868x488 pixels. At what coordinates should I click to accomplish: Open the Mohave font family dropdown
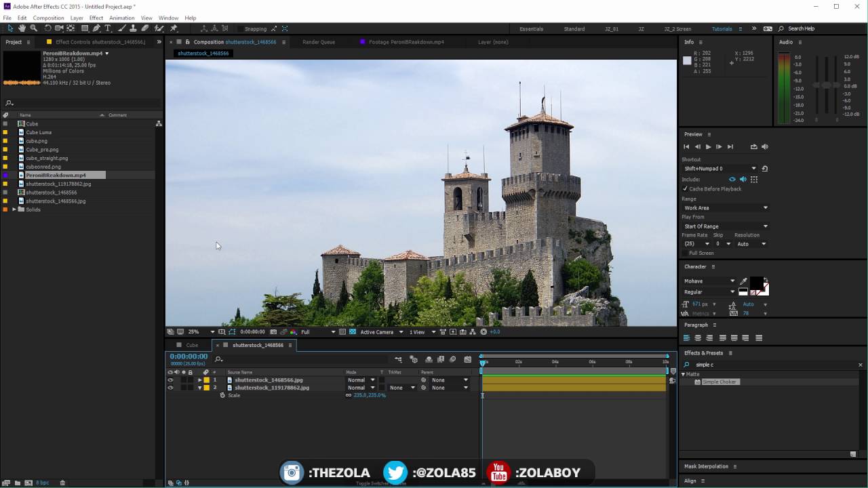(x=709, y=281)
